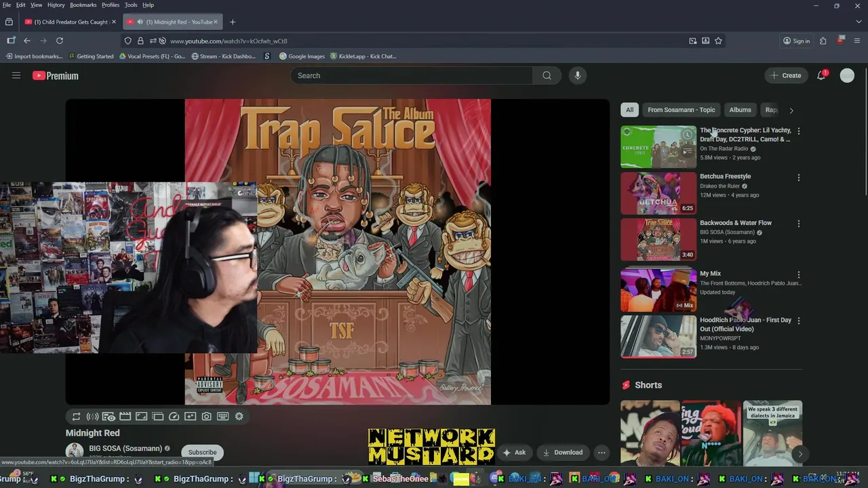Viewport: 868px width, 488px height.
Task: Open the YouTube guide hamburger menu
Action: pyautogui.click(x=16, y=75)
